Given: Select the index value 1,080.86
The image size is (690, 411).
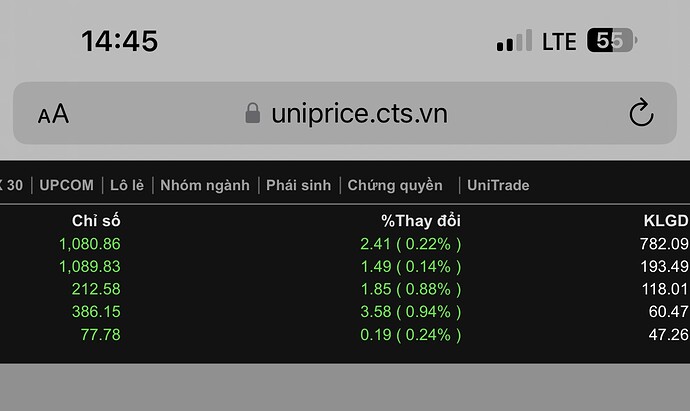Looking at the screenshot, I should (x=89, y=243).
